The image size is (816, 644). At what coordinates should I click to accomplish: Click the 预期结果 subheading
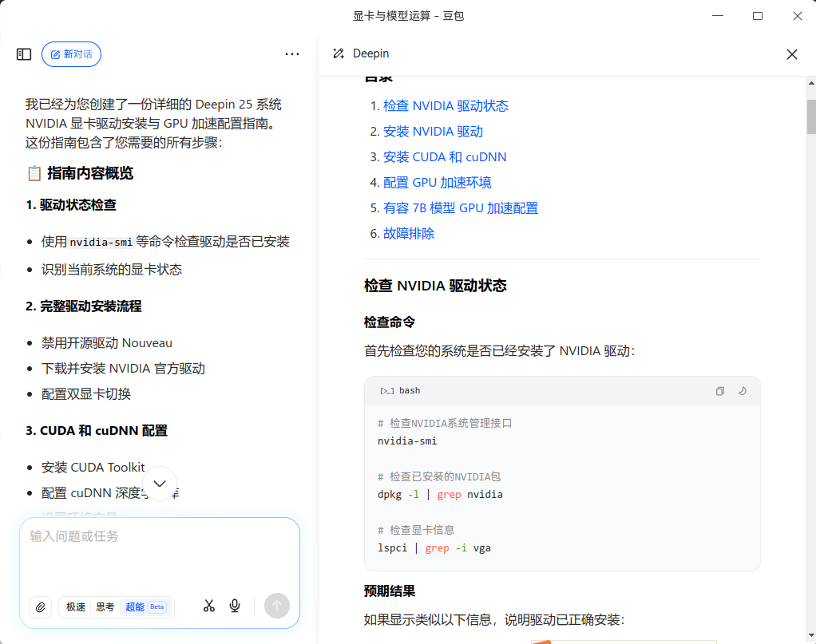[x=390, y=591]
